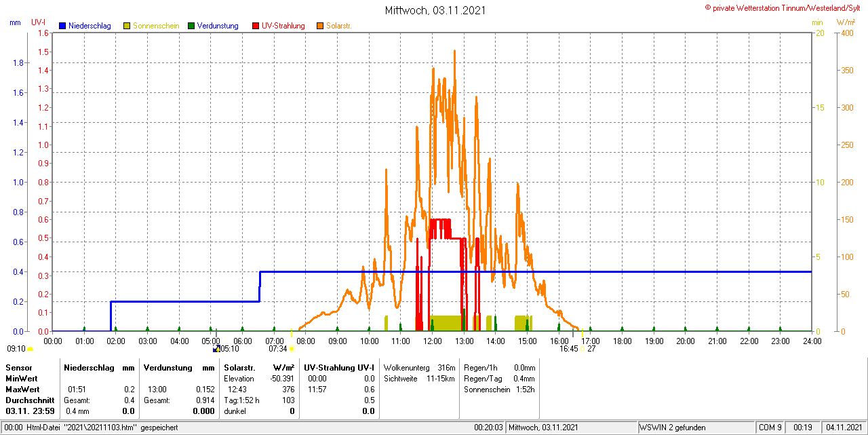Image resolution: width=868 pixels, height=435 pixels.
Task: Click the Niederschlag MaxWert time 01:51
Action: (x=77, y=390)
